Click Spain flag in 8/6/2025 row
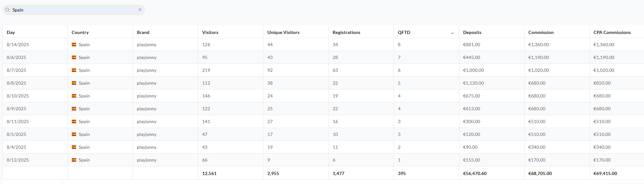 [74, 57]
